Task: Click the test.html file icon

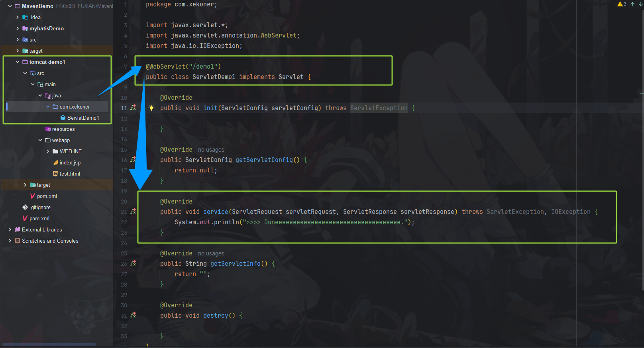Action: [x=55, y=174]
